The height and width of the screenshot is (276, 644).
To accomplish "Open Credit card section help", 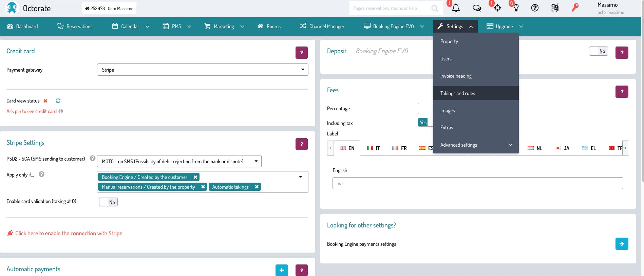I will 301,53.
